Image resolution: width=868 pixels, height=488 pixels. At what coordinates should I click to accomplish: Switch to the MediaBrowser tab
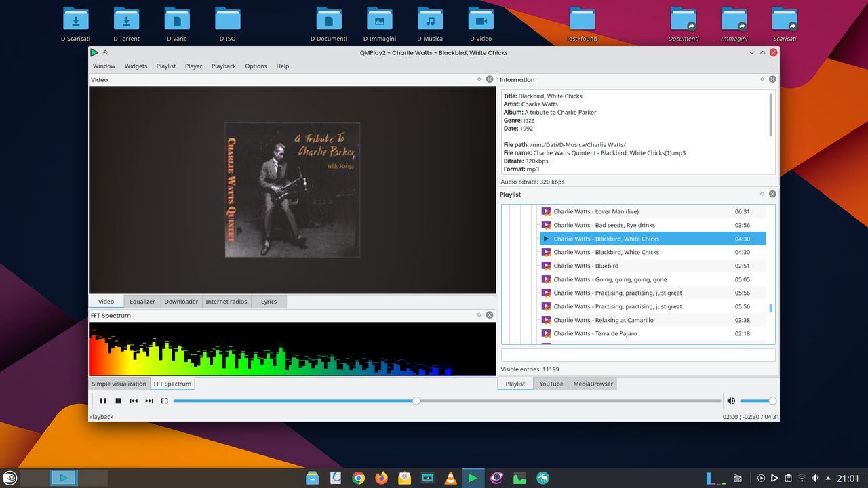593,384
